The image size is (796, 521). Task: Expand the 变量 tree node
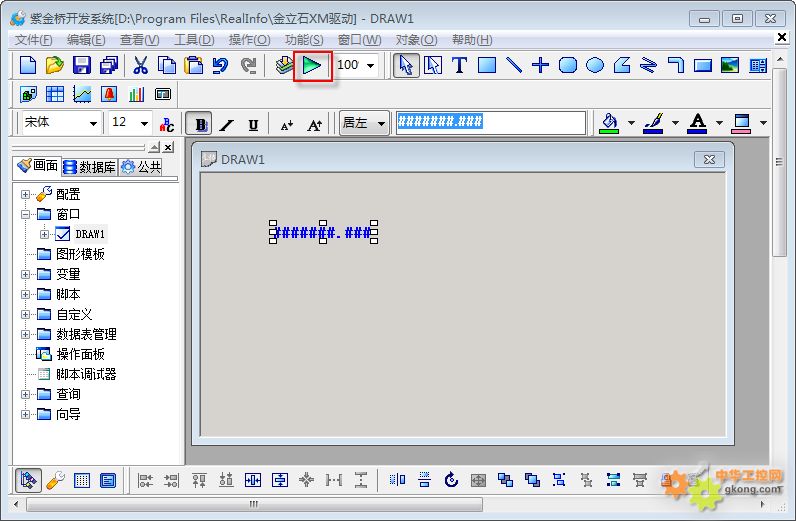(x=25, y=274)
